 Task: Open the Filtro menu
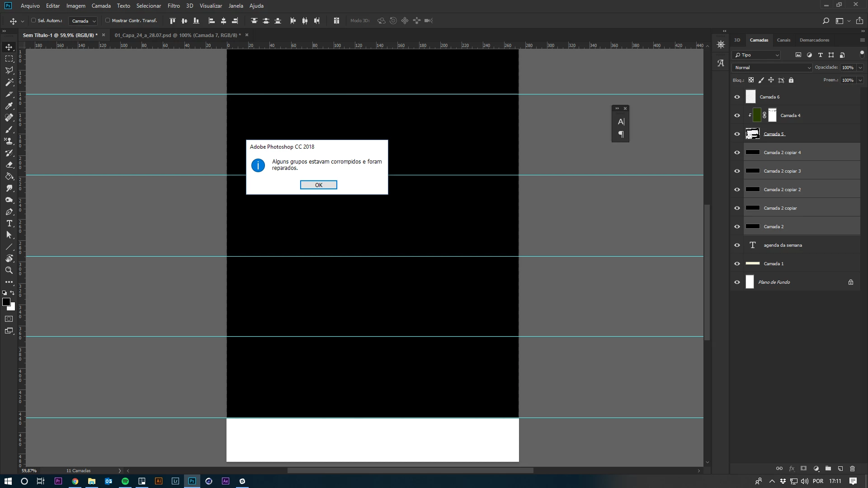174,6
